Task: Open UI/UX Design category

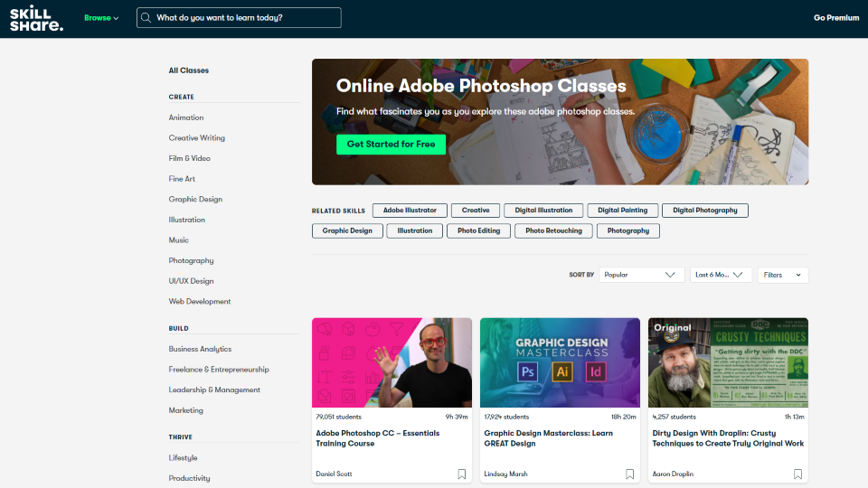Action: point(191,281)
